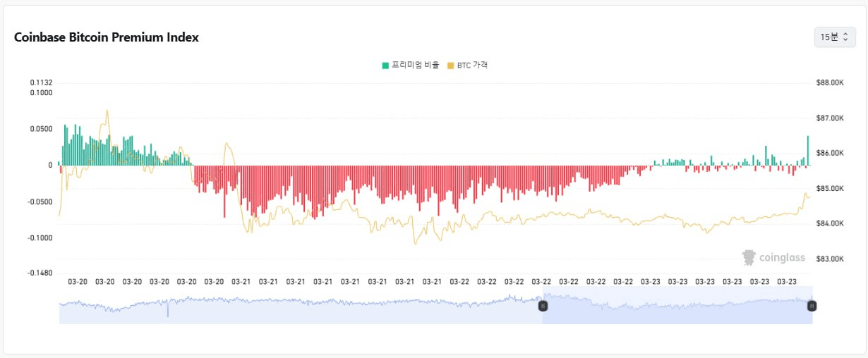The height and width of the screenshot is (358, 868).
Task: Click the 0.1132 left axis label
Action: click(x=42, y=82)
